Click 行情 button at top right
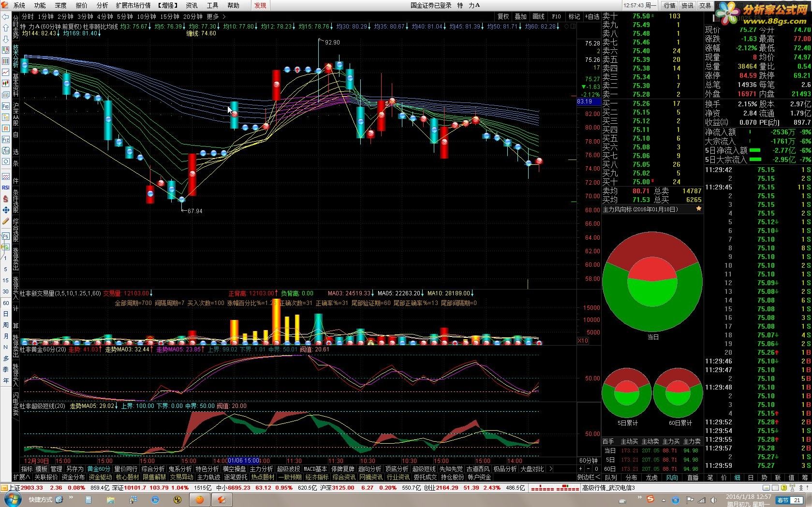 669,5
